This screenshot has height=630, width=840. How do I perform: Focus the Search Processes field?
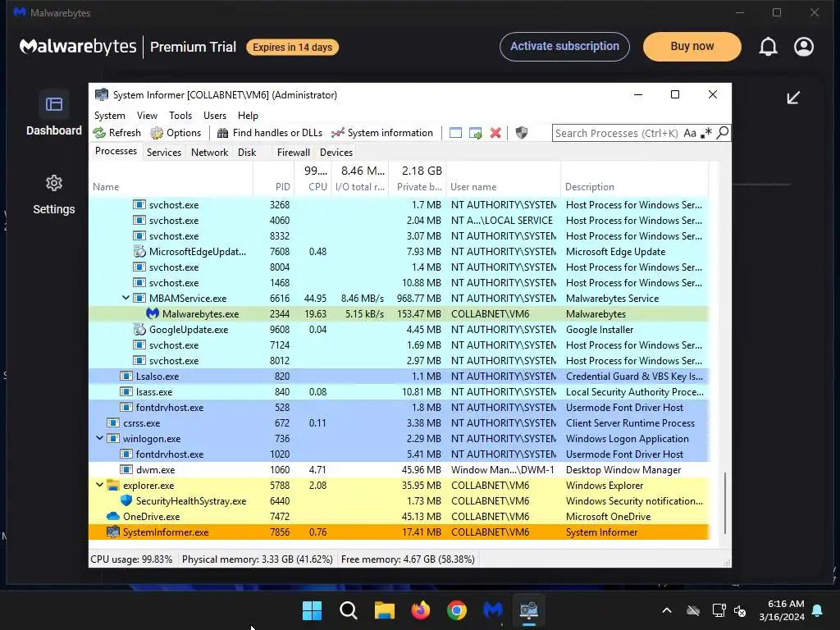617,133
